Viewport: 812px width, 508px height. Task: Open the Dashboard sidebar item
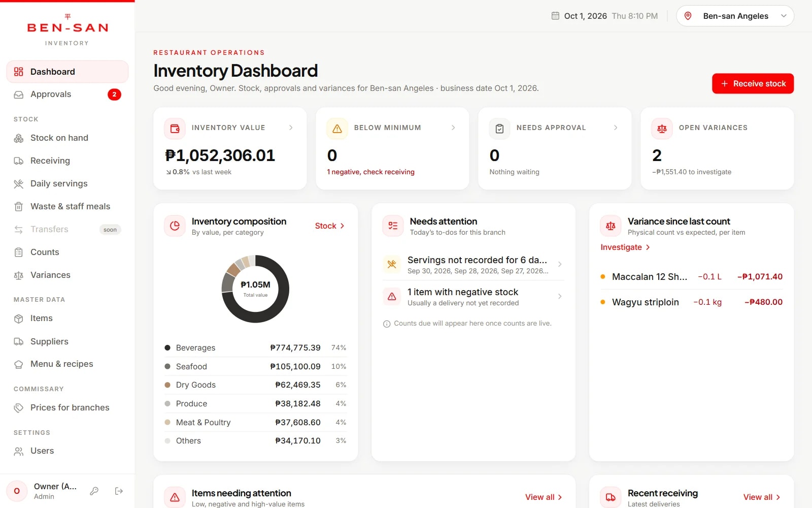pos(67,72)
